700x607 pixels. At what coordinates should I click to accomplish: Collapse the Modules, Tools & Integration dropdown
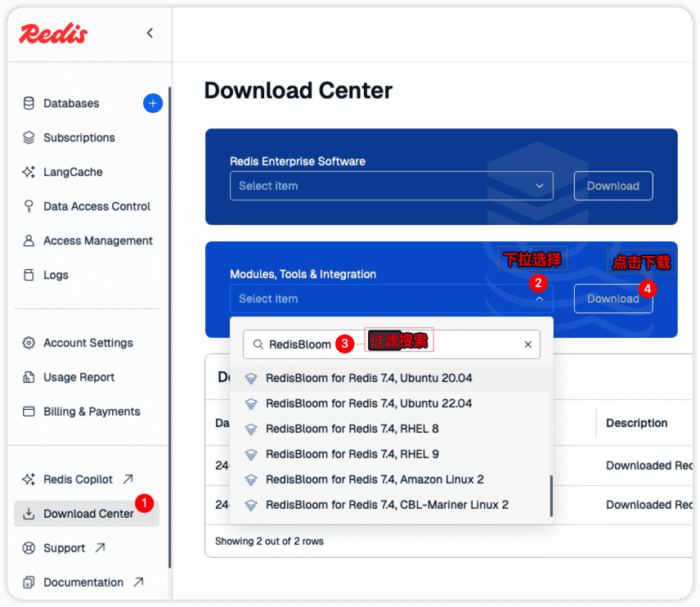click(x=539, y=299)
